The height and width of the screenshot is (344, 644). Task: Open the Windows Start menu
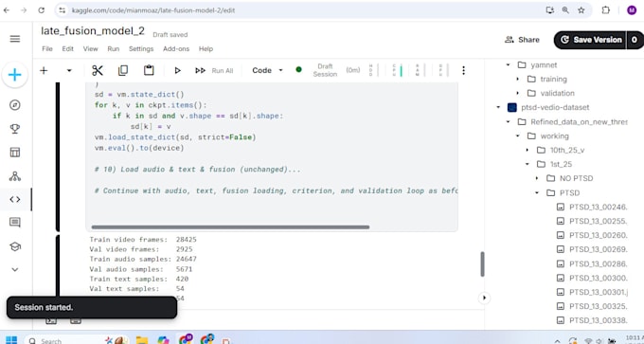coord(11,340)
